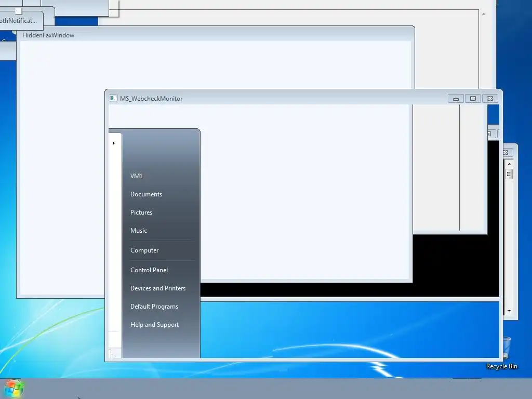Open VM1 user folder in Start menu
This screenshot has height=399, width=532.
point(137,176)
